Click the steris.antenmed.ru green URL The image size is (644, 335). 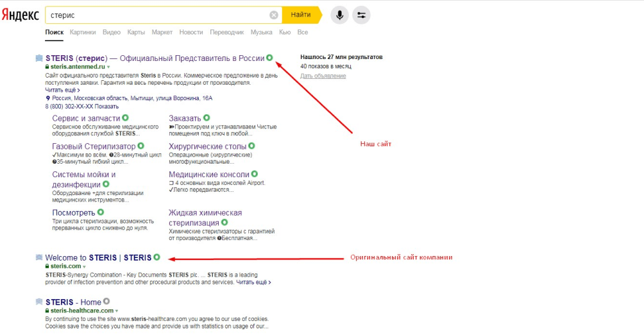tap(78, 67)
